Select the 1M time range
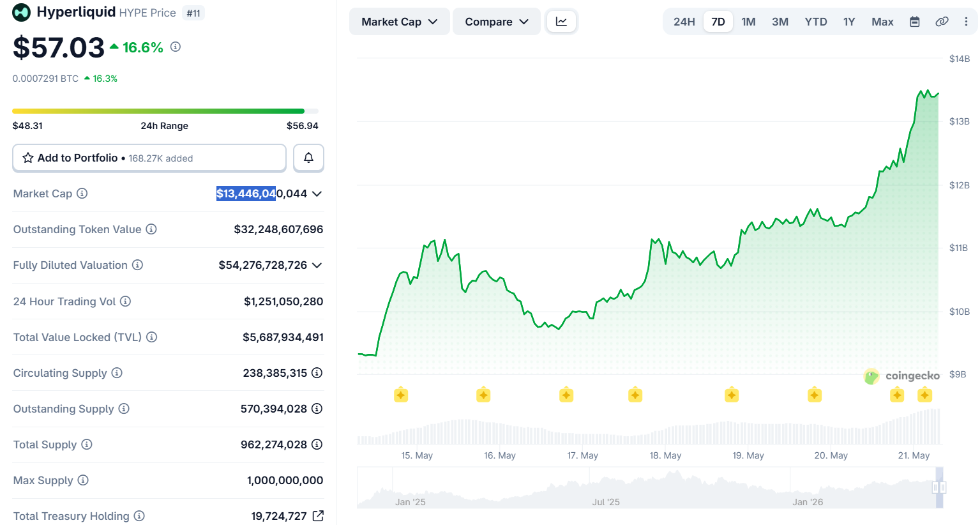 [749, 22]
